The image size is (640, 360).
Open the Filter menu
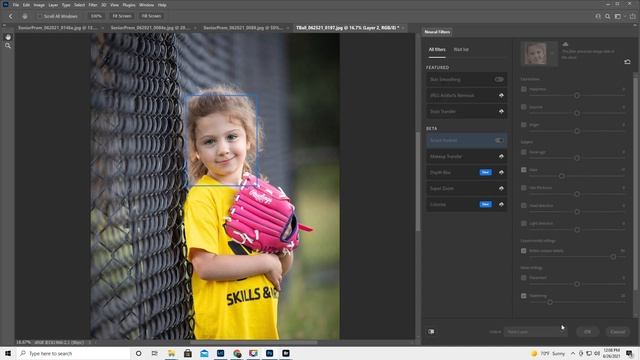[x=93, y=5]
